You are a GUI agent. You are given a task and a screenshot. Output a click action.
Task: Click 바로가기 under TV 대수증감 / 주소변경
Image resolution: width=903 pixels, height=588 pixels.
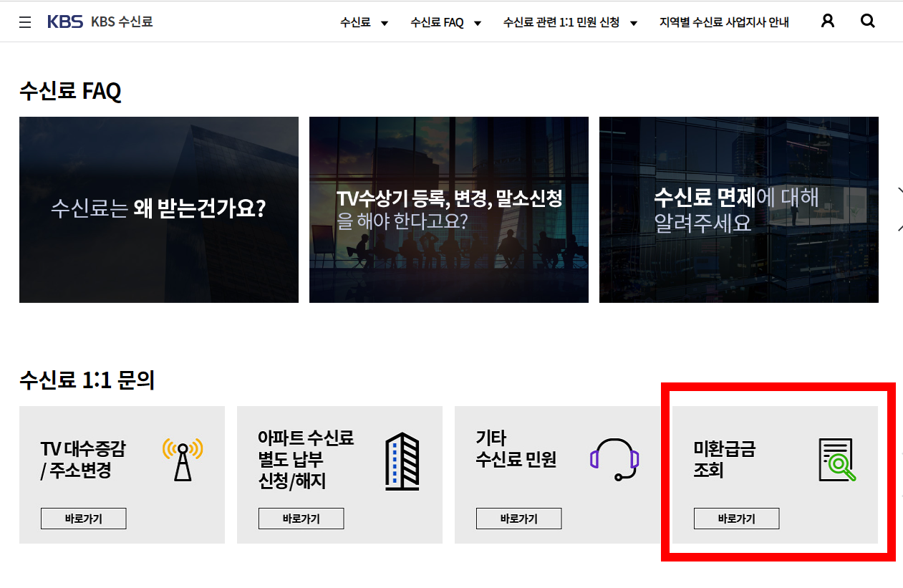(x=83, y=518)
